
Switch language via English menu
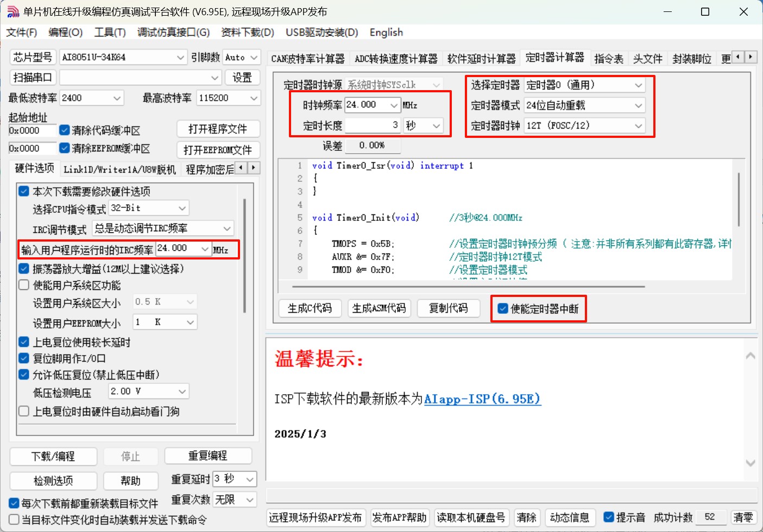[x=386, y=33]
